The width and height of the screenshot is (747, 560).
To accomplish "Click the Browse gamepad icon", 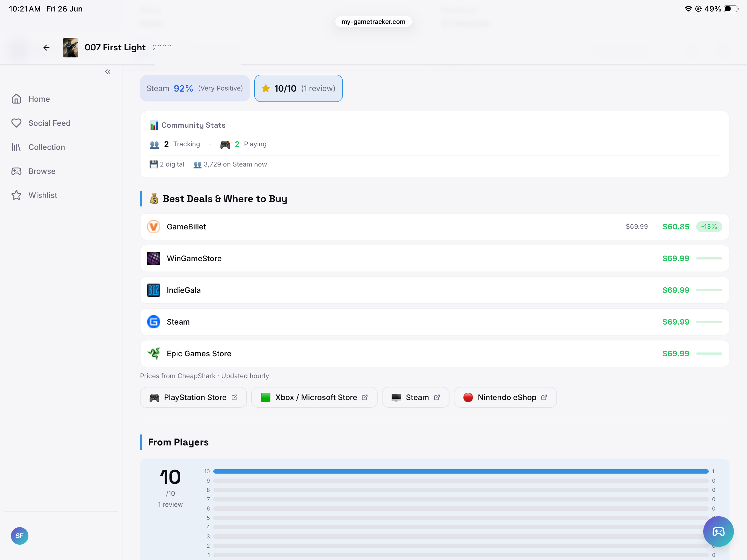I will tap(16, 171).
